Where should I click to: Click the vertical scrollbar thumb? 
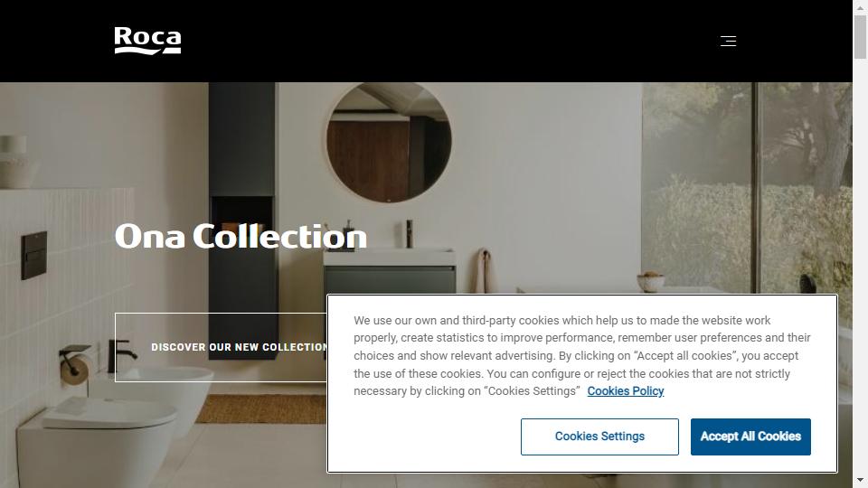[x=860, y=36]
